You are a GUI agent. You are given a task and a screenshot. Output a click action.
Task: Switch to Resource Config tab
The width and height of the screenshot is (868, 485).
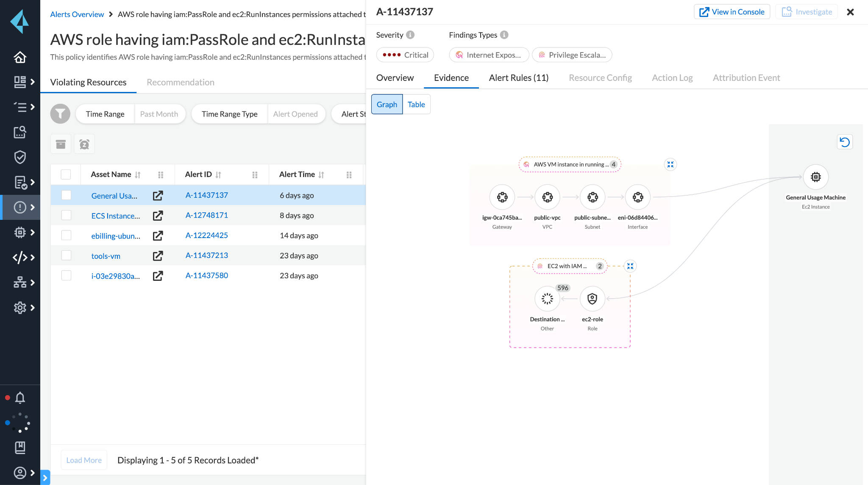600,78
